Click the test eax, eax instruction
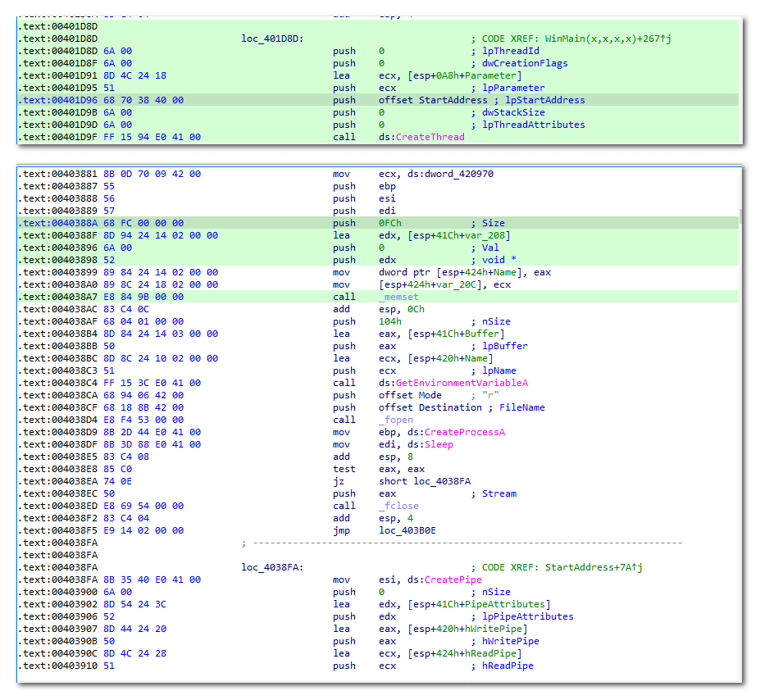The width and height of the screenshot is (760, 700). pos(379,470)
